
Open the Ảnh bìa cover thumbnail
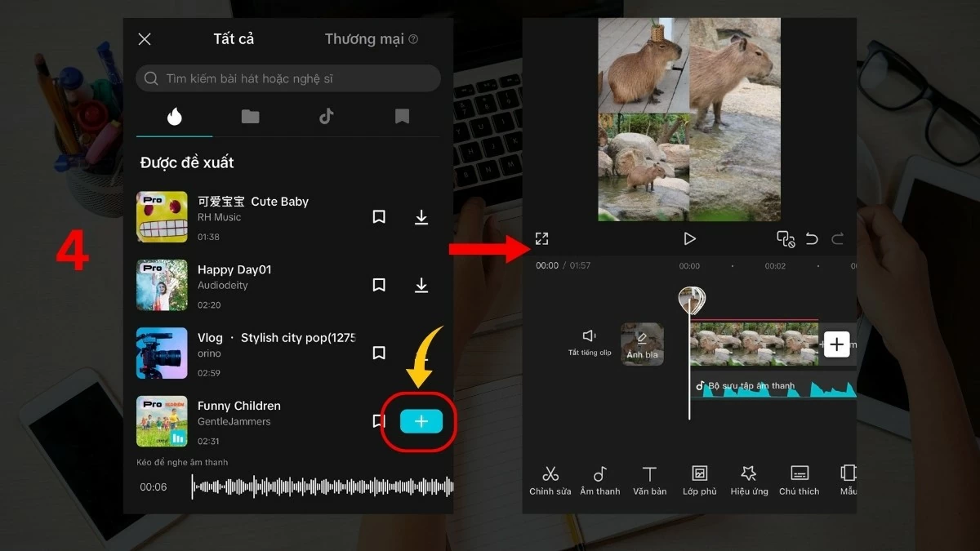point(642,344)
